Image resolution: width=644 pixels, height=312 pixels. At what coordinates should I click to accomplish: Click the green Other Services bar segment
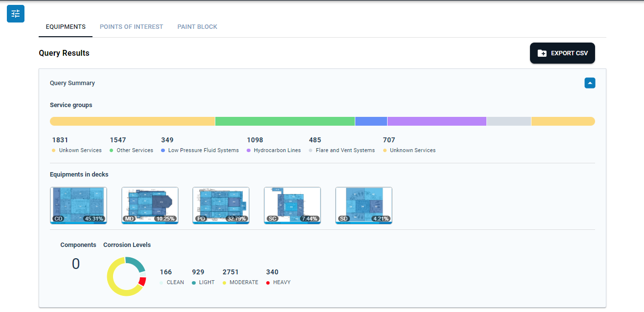(285, 121)
